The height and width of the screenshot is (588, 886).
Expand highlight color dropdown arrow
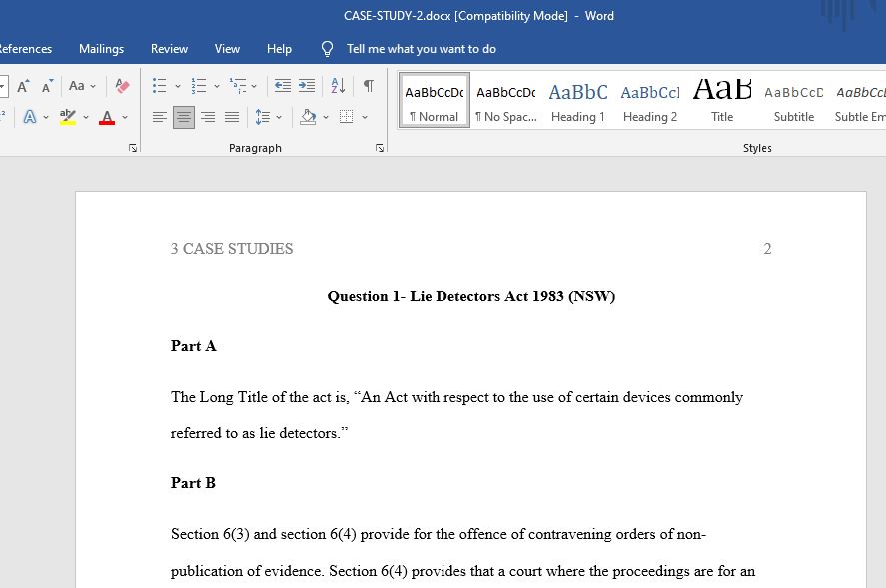point(86,118)
